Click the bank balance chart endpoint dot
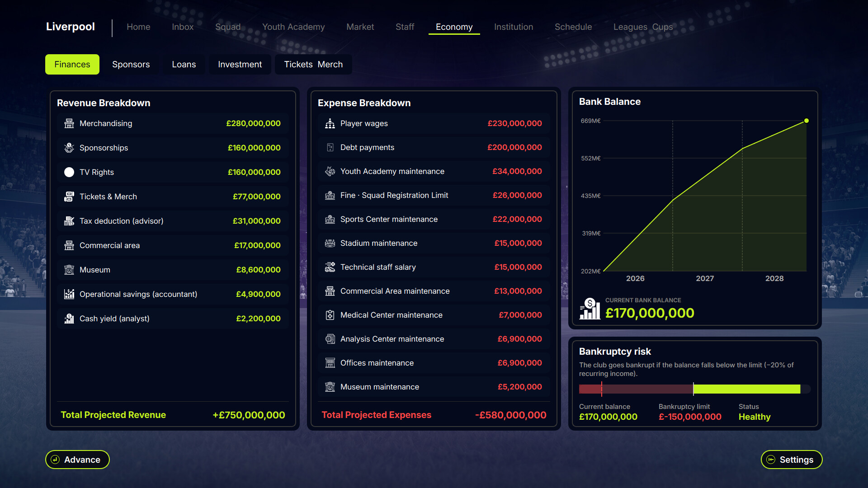 pyautogui.click(x=806, y=121)
